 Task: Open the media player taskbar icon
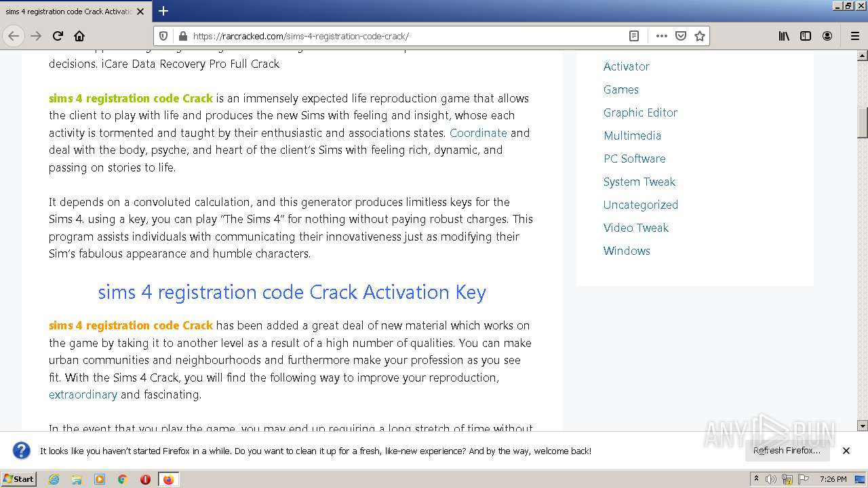100,479
